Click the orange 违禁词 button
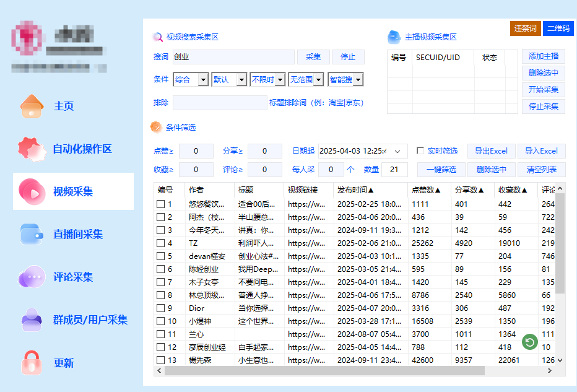 [525, 28]
